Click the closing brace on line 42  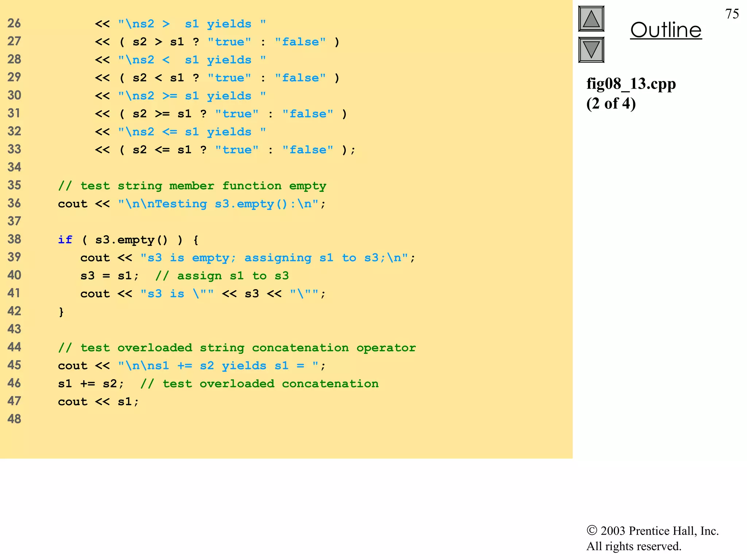(61, 311)
